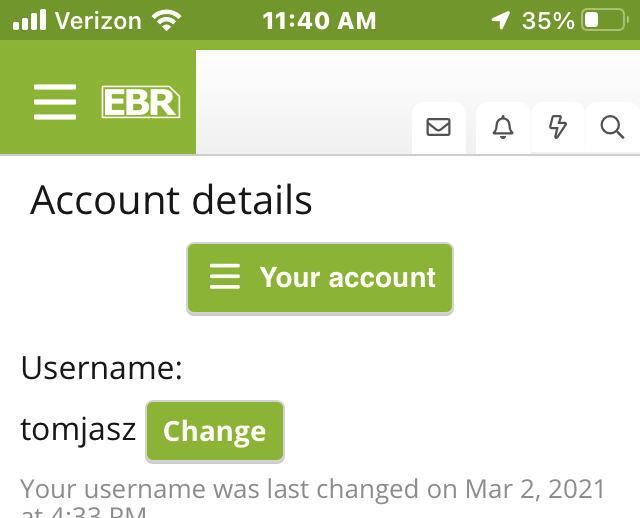Expand the Your account menu
The width and height of the screenshot is (640, 518).
click(x=320, y=278)
